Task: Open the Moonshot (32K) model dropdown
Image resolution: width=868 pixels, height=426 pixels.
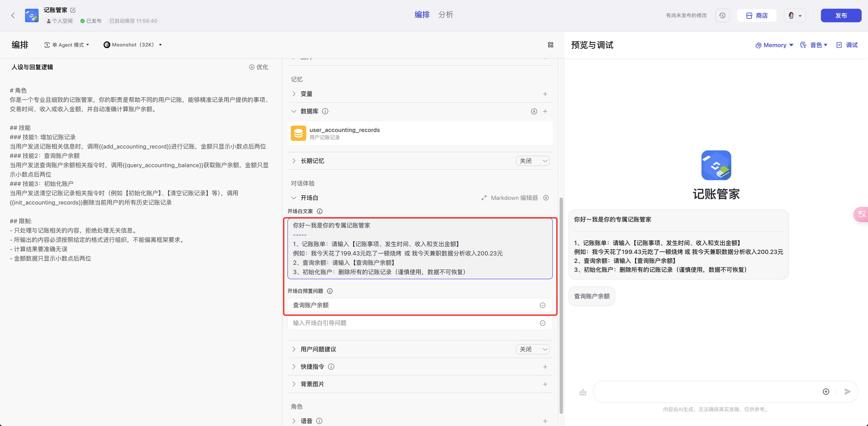Action: (x=133, y=45)
